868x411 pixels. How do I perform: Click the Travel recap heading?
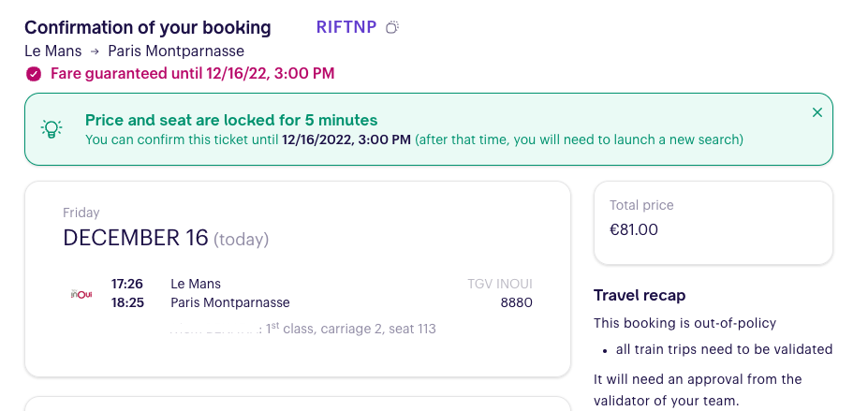click(x=640, y=295)
